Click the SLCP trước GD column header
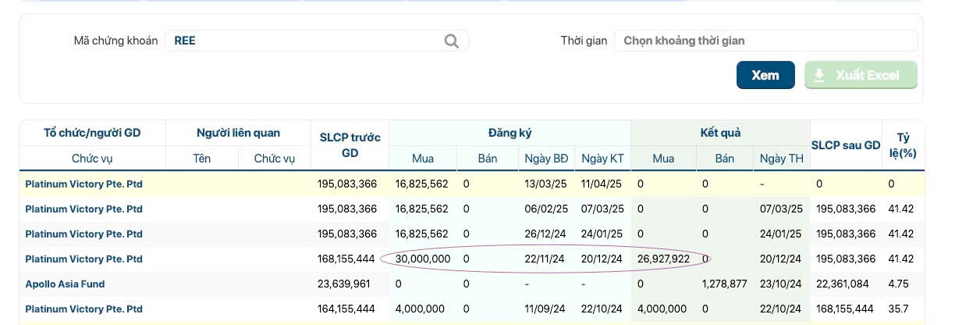The width and height of the screenshot is (980, 325). (x=350, y=145)
